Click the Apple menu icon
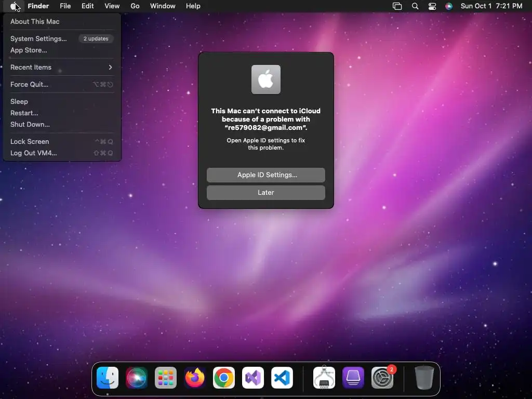Screen dimensions: 532x399 click(x=14, y=6)
